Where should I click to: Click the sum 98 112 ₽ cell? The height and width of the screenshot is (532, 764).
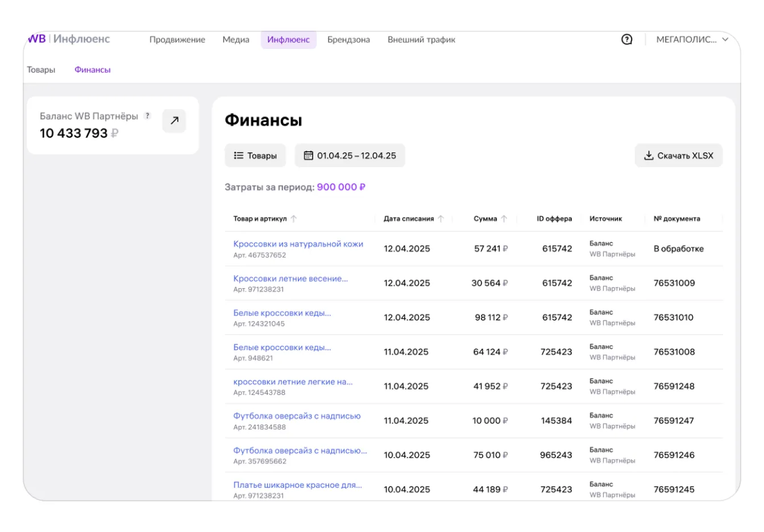point(491,317)
